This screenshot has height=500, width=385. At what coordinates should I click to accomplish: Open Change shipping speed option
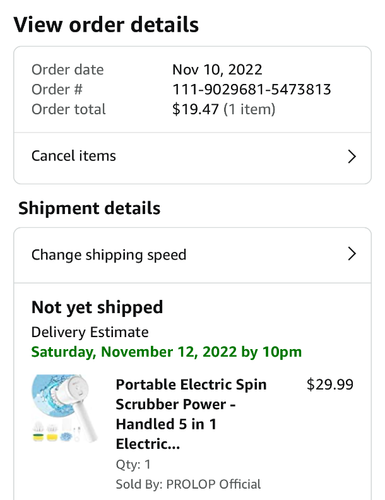192,255
